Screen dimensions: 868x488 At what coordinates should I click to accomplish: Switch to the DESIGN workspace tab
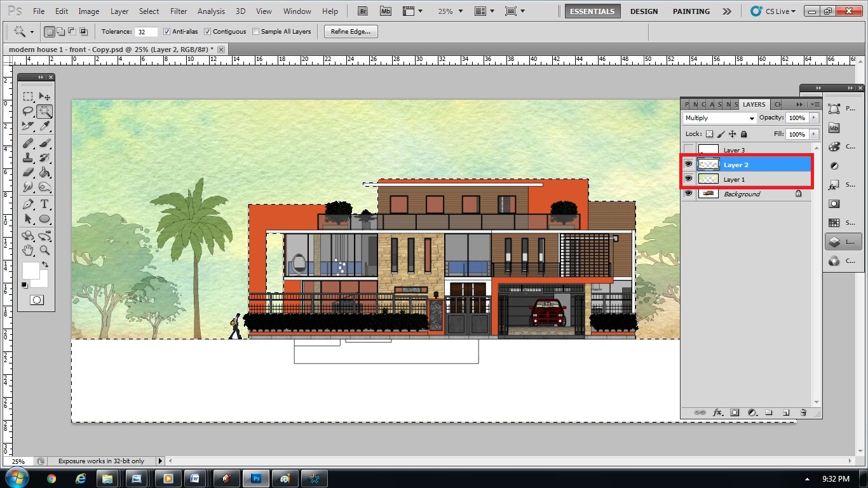coord(644,11)
